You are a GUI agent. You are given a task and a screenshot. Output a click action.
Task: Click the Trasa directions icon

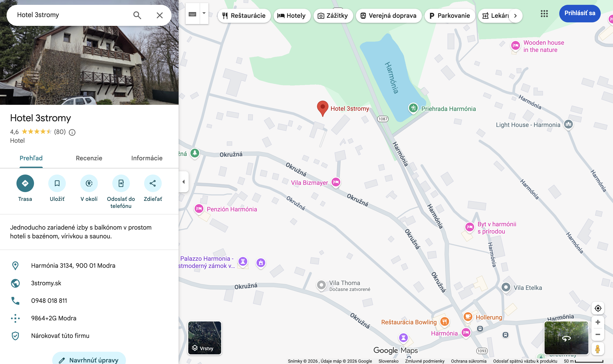coord(25,183)
